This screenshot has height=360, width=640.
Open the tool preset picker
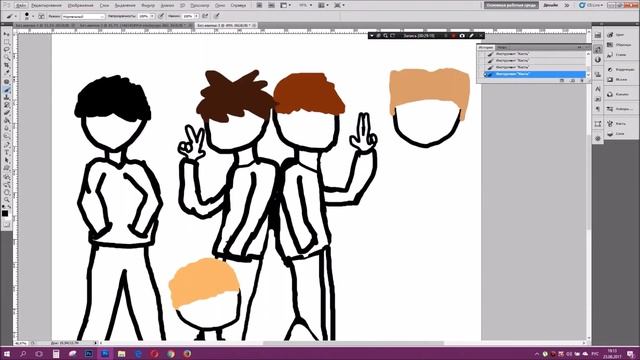[12, 16]
